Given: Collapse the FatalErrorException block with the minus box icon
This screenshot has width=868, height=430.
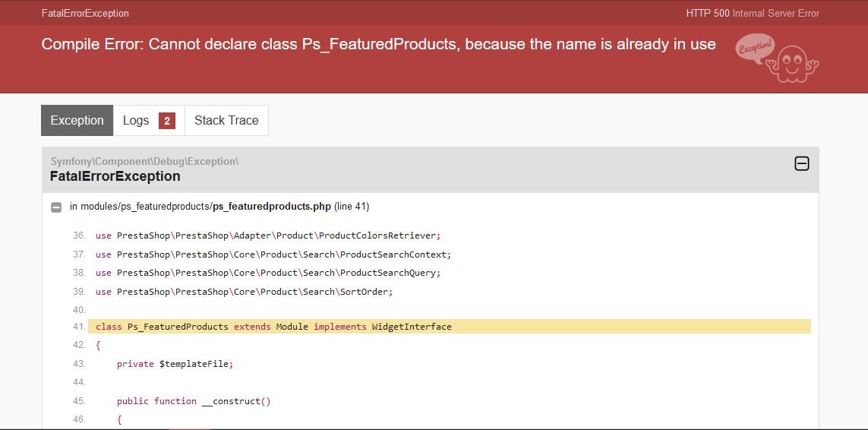Looking at the screenshot, I should (802, 163).
